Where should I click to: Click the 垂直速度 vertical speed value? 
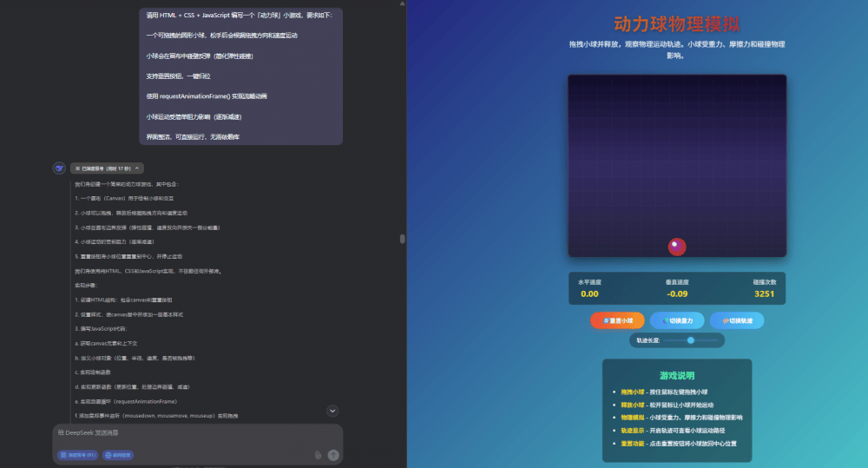pyautogui.click(x=677, y=293)
